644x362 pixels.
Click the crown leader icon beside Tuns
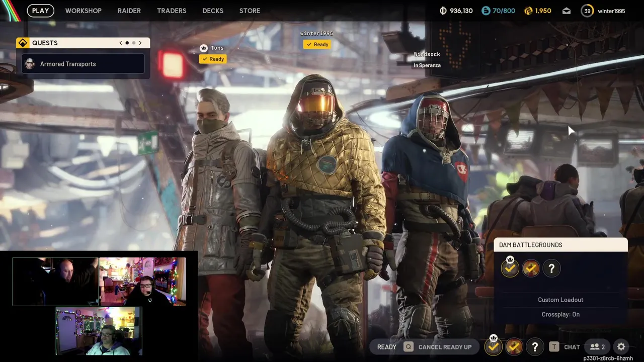click(x=204, y=48)
